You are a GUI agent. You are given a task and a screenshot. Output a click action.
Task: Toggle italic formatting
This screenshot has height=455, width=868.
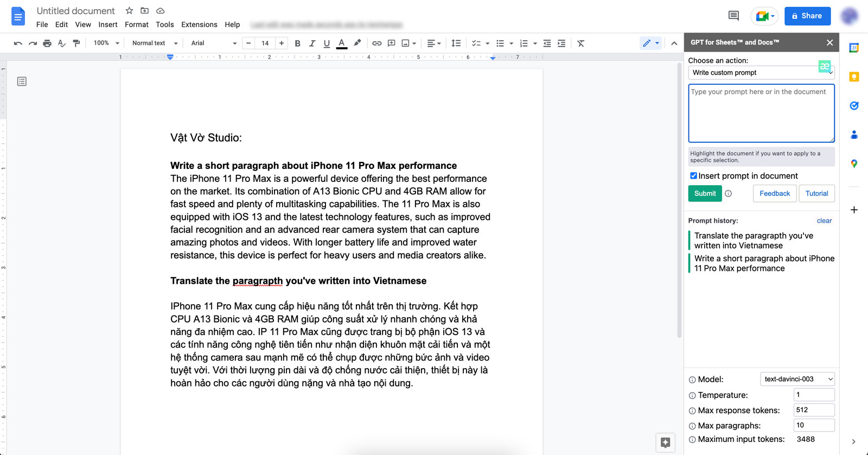(312, 43)
